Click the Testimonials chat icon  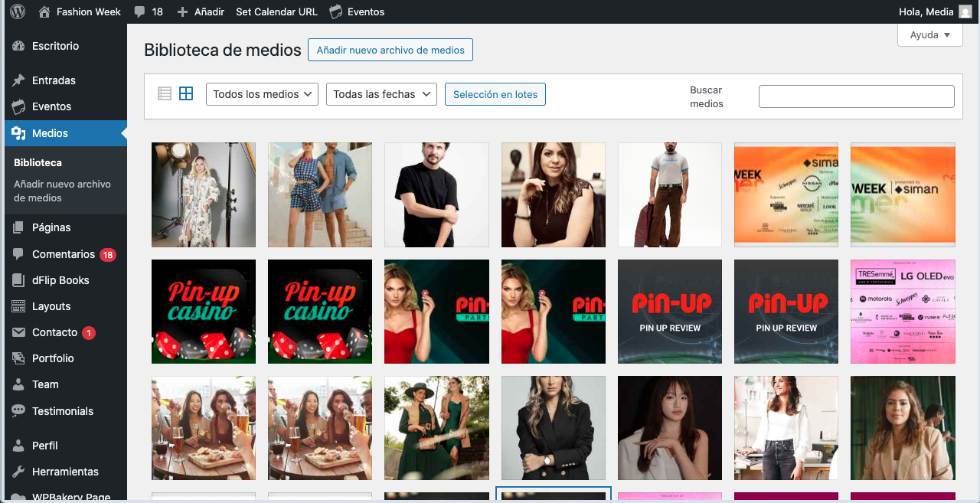(19, 411)
